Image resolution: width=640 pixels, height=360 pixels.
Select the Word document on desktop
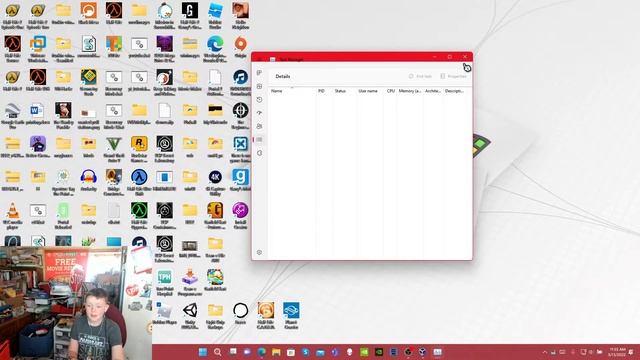[38, 114]
